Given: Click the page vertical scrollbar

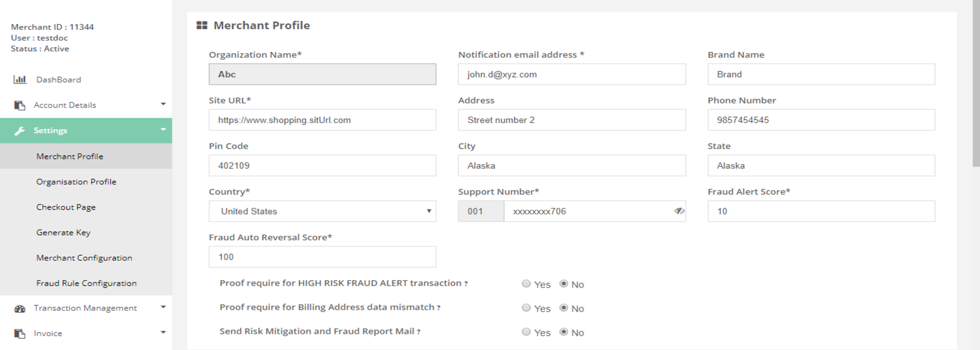Looking at the screenshot, I should pyautogui.click(x=975, y=82).
